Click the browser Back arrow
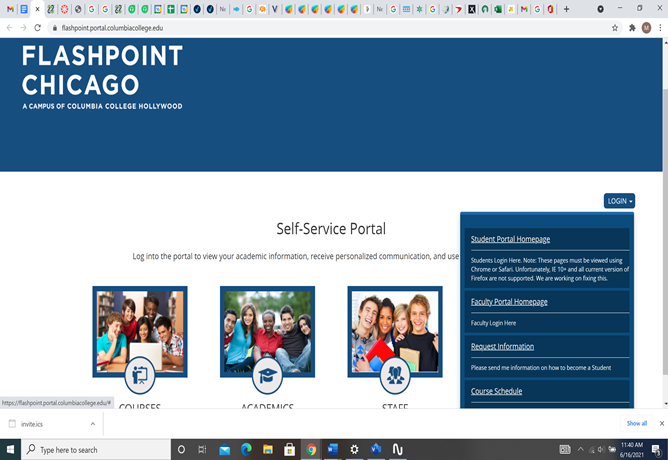668x460 pixels. (x=9, y=28)
